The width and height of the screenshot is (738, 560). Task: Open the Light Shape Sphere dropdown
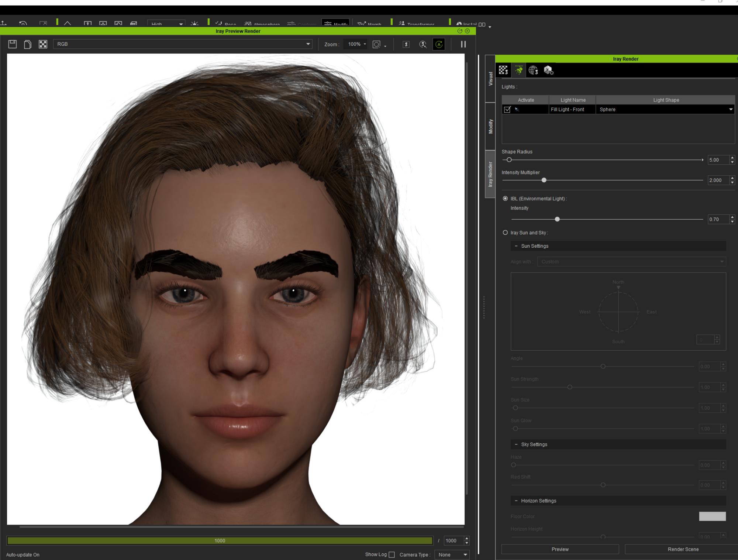[665, 110]
